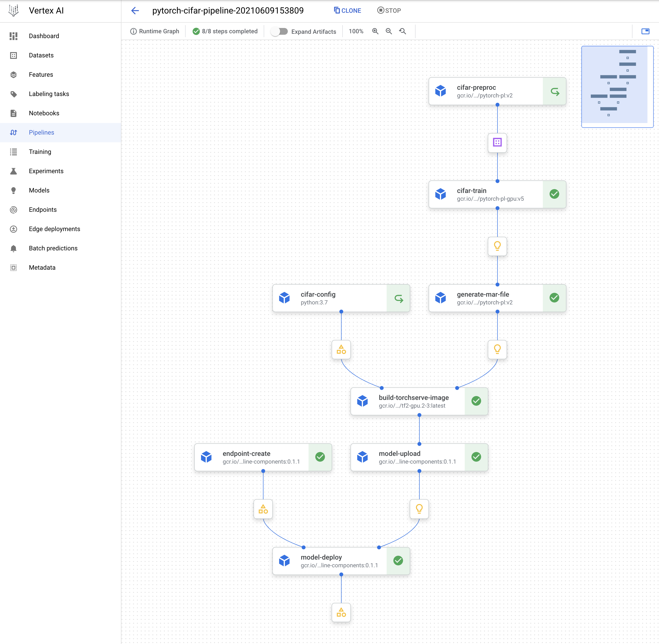Screen dimensions: 659x644
Task: Open Dashboard in sidebar
Action: click(x=61, y=36)
